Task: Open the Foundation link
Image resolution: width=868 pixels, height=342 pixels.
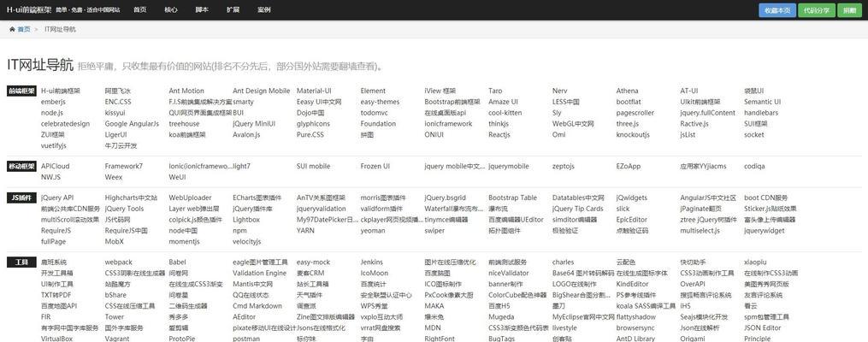Action: pos(378,124)
